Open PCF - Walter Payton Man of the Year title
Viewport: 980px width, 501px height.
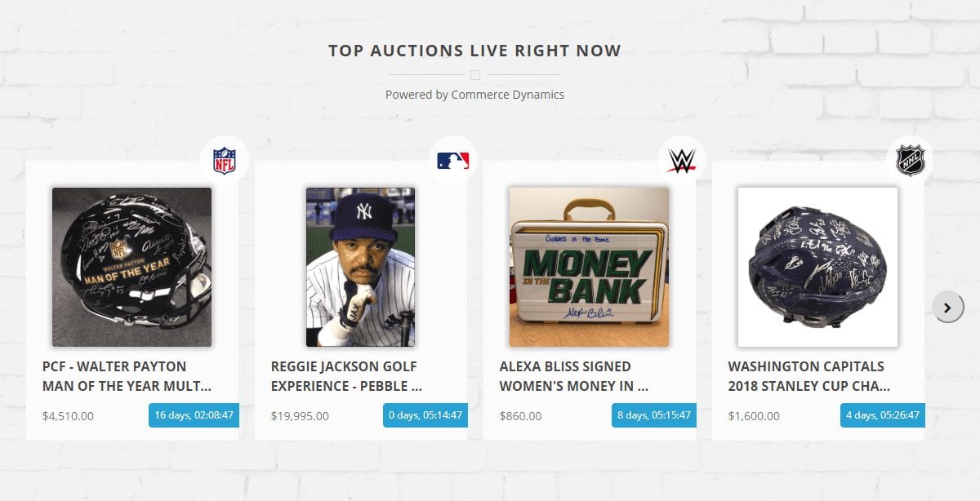click(127, 376)
